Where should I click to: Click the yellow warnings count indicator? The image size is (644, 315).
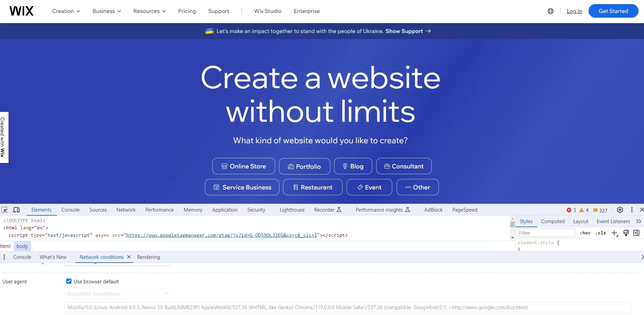pos(584,210)
